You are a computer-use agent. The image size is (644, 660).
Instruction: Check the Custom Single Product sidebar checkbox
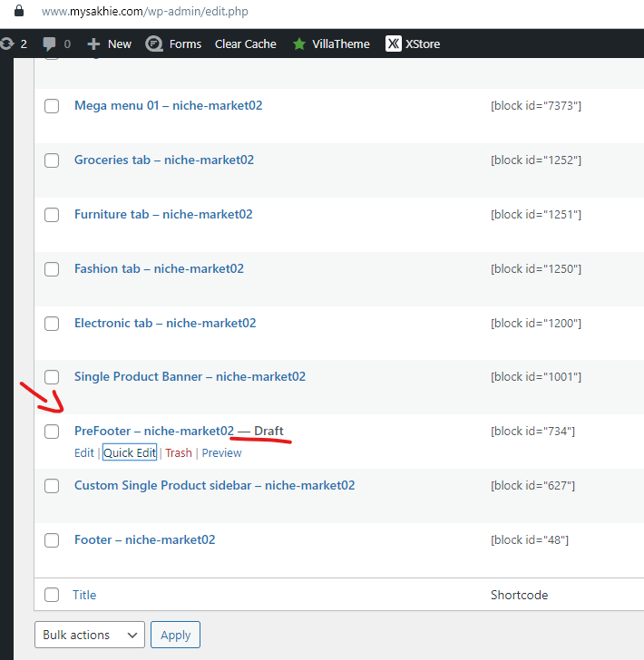pos(52,486)
